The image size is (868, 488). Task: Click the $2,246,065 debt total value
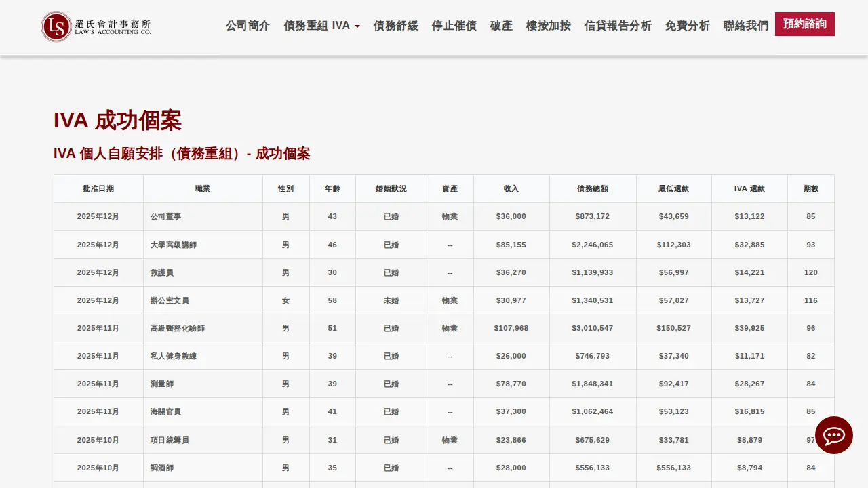click(x=593, y=245)
